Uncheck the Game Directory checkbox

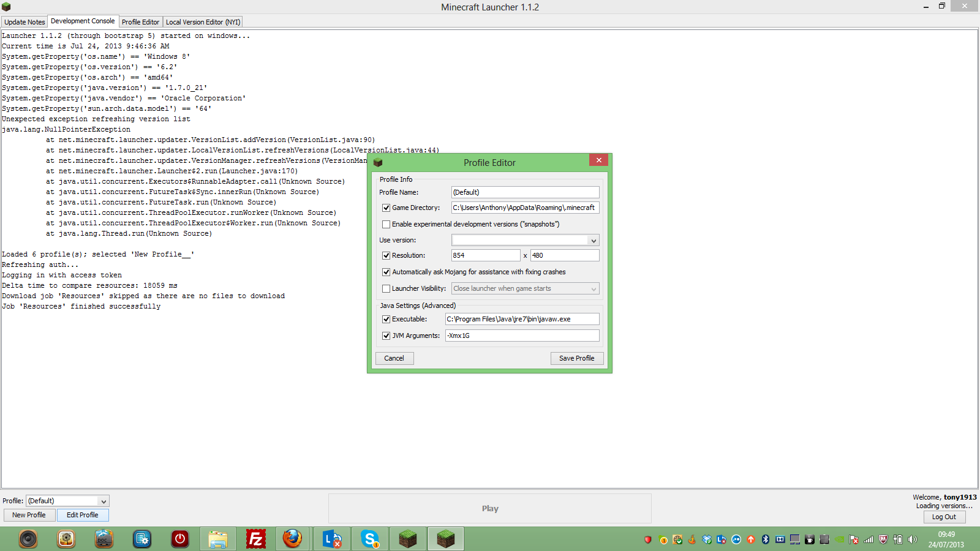coord(386,208)
